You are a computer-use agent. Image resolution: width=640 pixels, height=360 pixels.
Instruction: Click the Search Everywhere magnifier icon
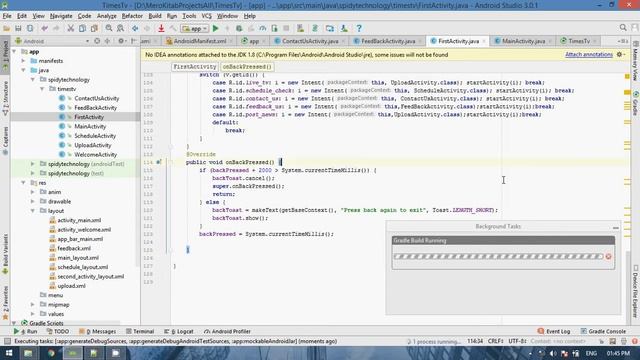[x=623, y=28]
